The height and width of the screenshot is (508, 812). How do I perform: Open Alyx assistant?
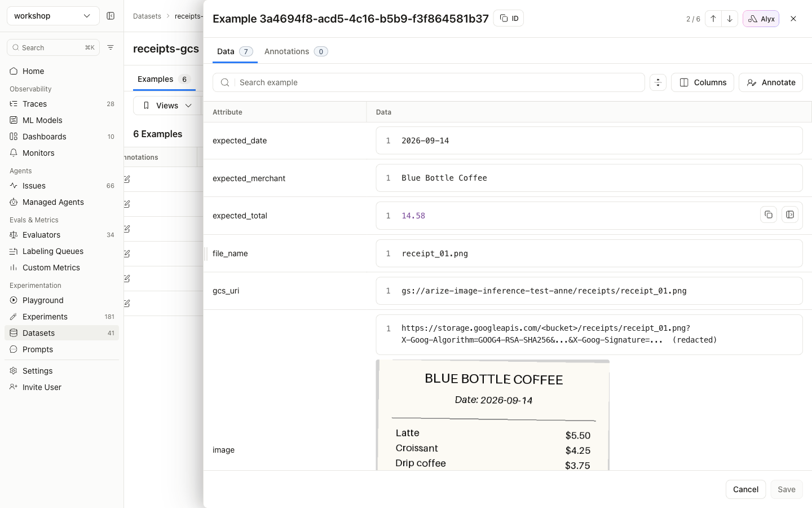pyautogui.click(x=761, y=19)
